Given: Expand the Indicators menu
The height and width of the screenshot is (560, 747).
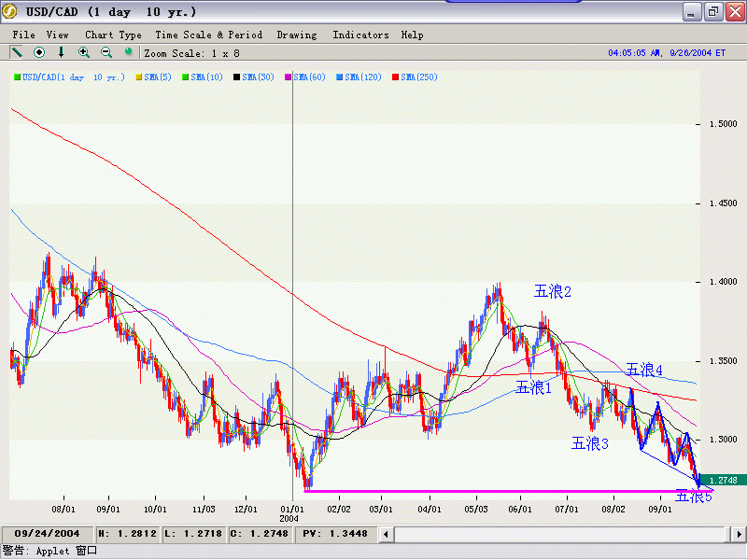Looking at the screenshot, I should 360,35.
